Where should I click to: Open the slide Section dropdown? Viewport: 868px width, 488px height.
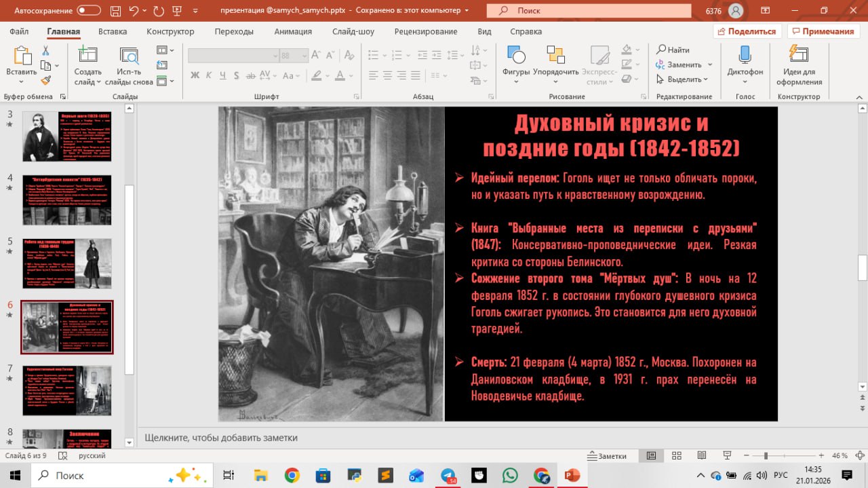coord(165,81)
